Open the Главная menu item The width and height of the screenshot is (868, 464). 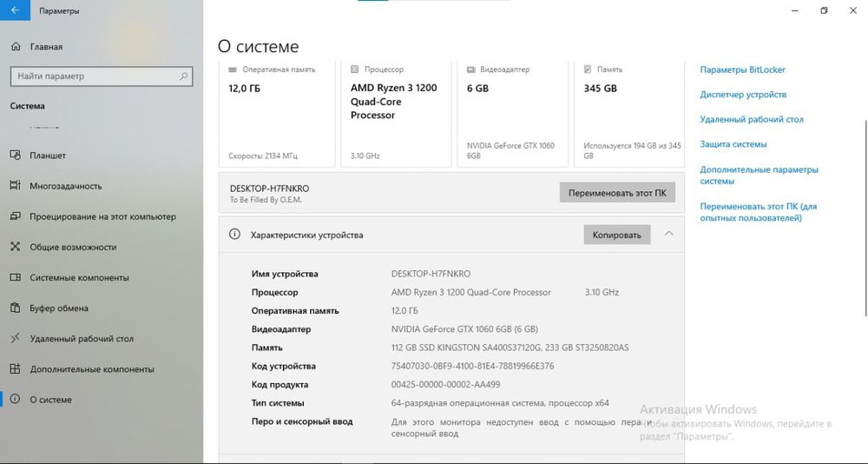(46, 47)
